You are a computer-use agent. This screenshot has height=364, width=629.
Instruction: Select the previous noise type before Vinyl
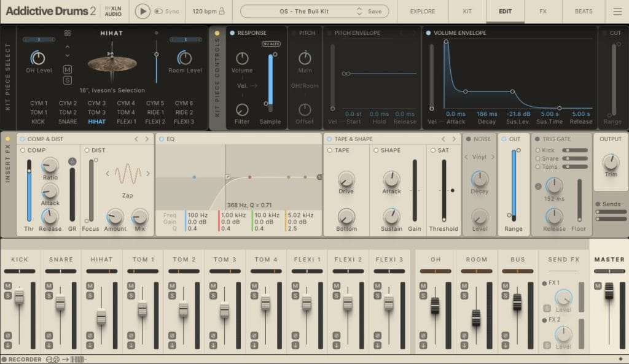pyautogui.click(x=466, y=157)
